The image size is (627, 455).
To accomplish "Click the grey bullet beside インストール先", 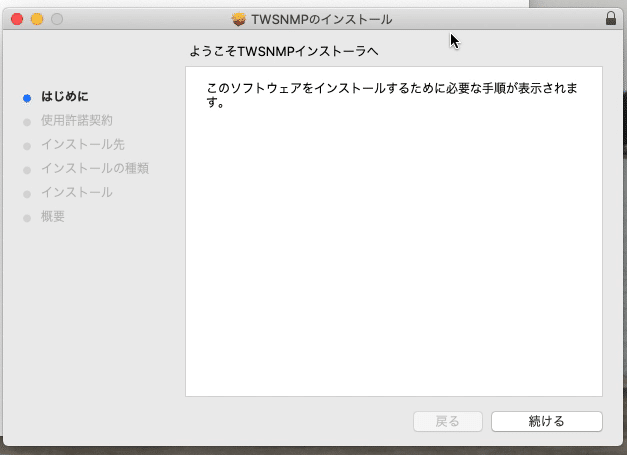I will point(27,146).
